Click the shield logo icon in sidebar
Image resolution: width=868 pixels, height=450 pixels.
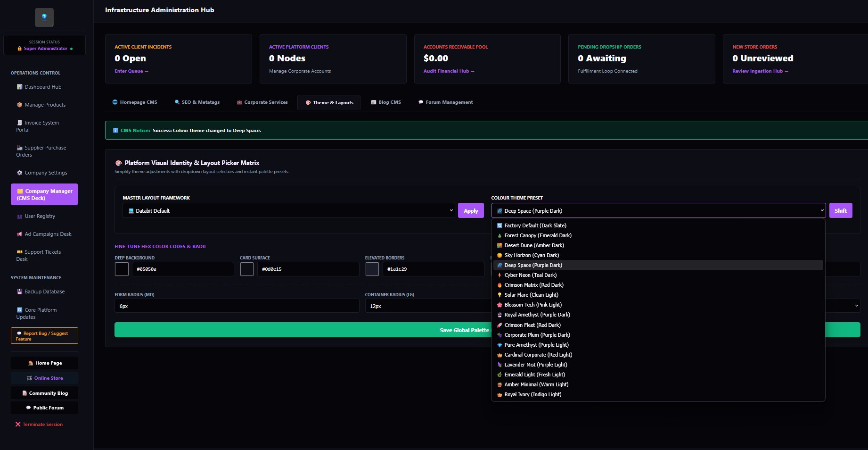(x=44, y=17)
